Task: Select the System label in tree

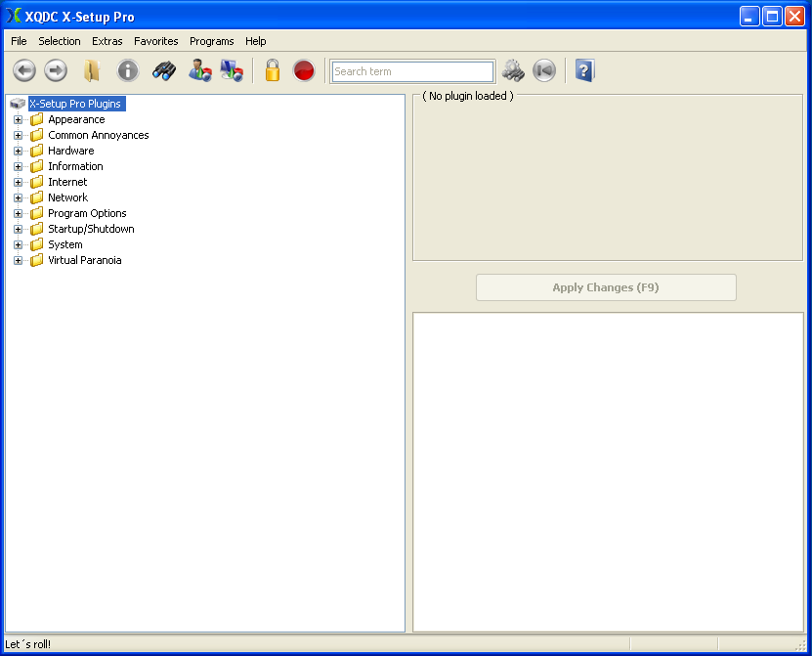Action: [65, 244]
